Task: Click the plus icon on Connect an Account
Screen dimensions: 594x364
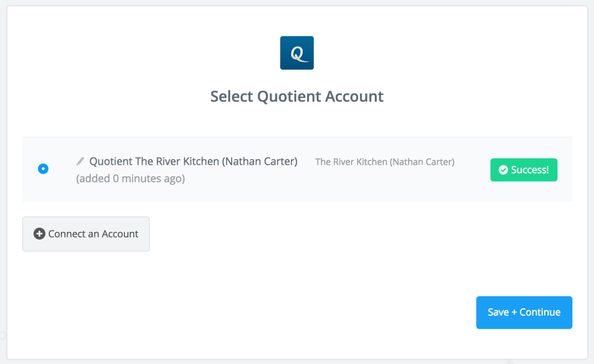Action: (x=39, y=234)
